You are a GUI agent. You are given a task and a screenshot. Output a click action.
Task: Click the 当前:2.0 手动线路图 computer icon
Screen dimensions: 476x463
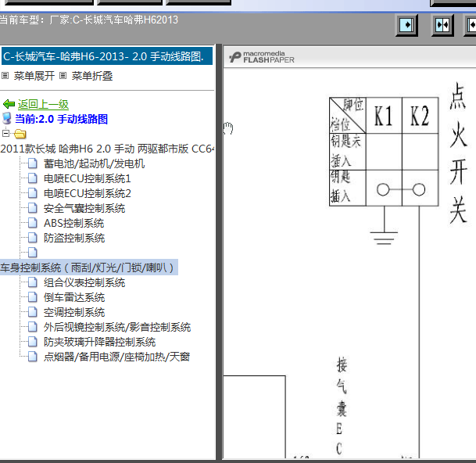(x=7, y=119)
